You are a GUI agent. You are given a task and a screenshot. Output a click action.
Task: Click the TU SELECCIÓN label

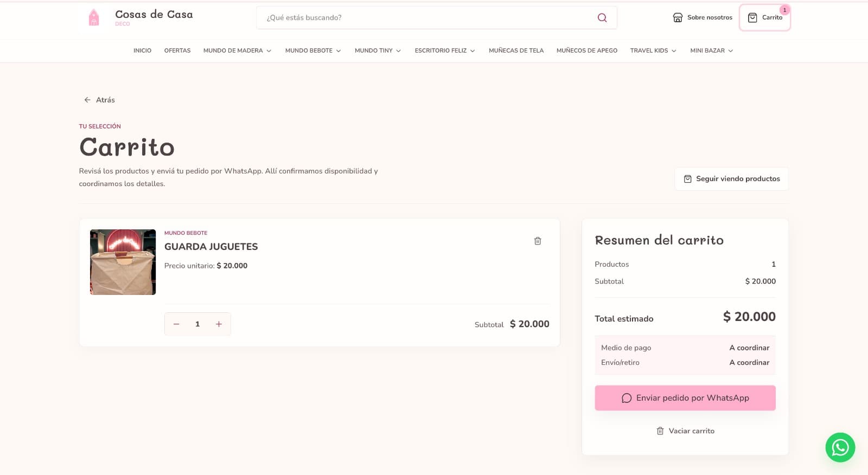point(100,126)
